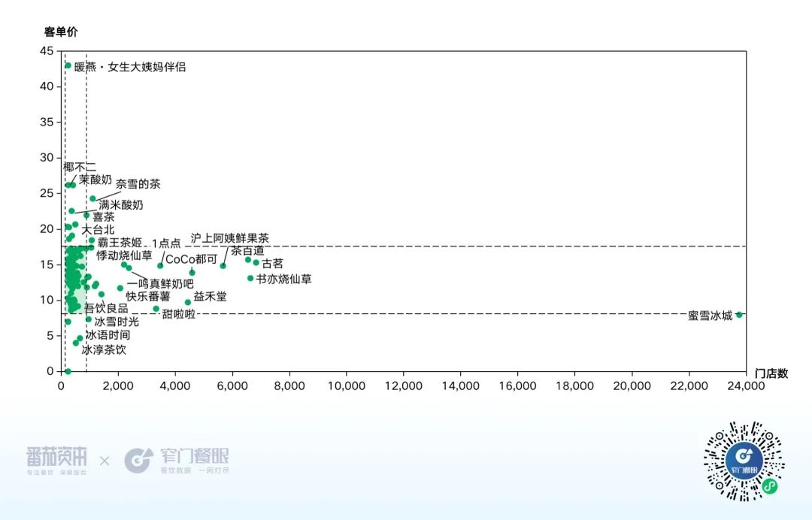Screen dimensions: 812x520
Task: Click the 吾饮良品 label
Action: pos(106,308)
